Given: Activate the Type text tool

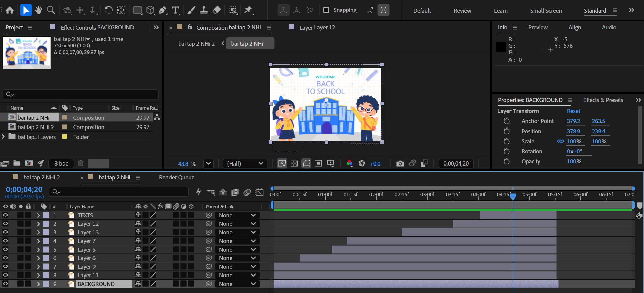Looking at the screenshot, I should pyautogui.click(x=175, y=10).
